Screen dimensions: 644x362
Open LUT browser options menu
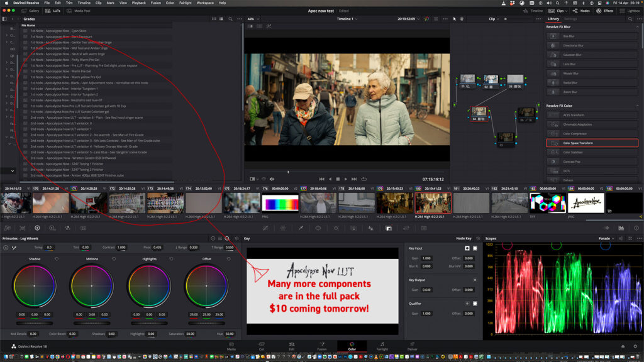[240, 19]
